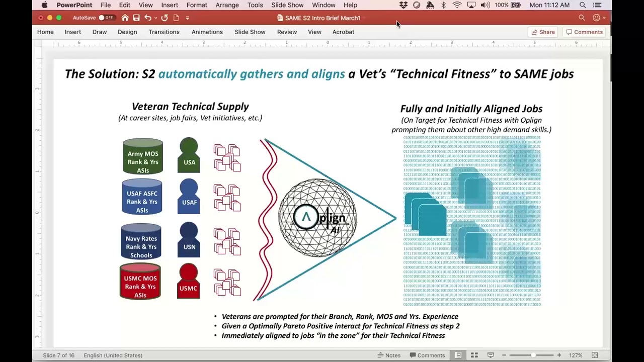Screen dimensions: 644x362
Task: Switch to Slide Sorter view
Action: pos(474,355)
